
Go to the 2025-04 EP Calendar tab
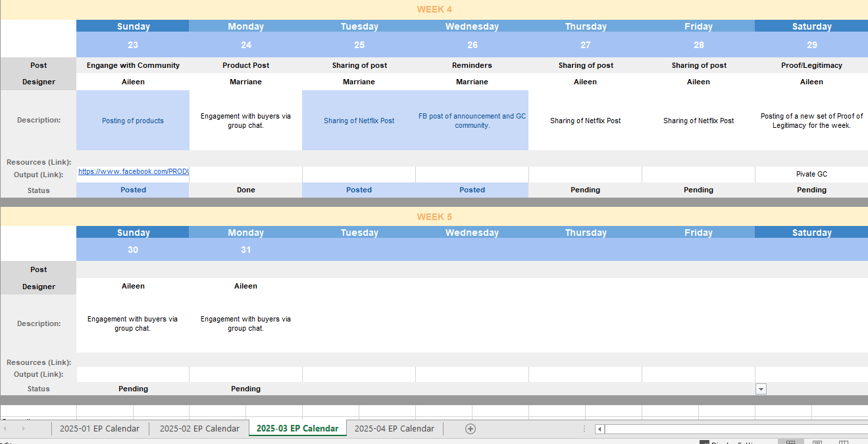(x=394, y=429)
